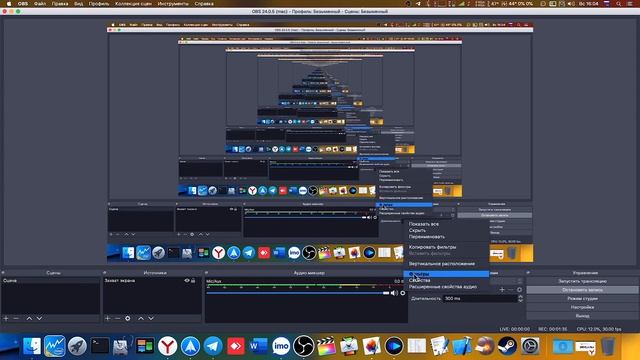
Task: Move the source down in the Sources list
Action: click(x=151, y=318)
